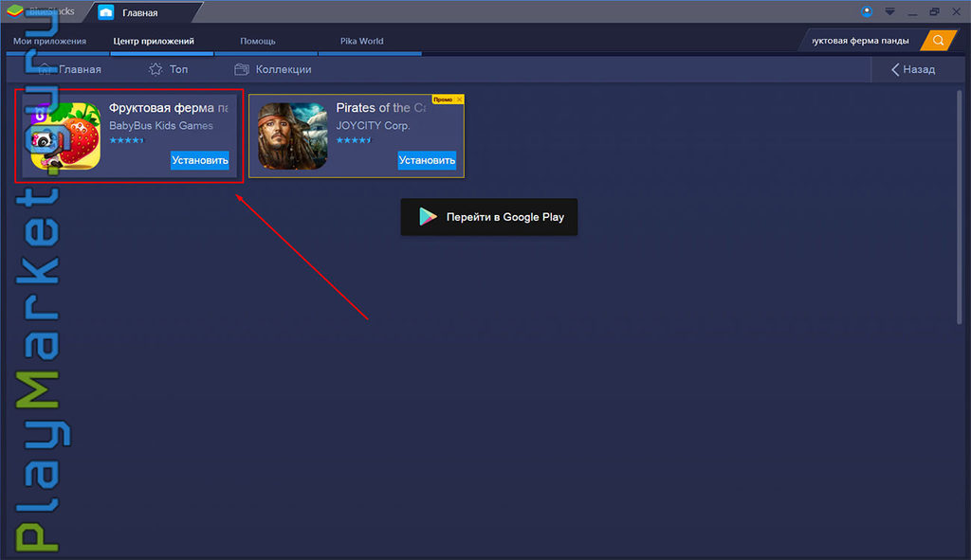Click Pirates of the C... title text
971x560 pixels.
(x=381, y=108)
